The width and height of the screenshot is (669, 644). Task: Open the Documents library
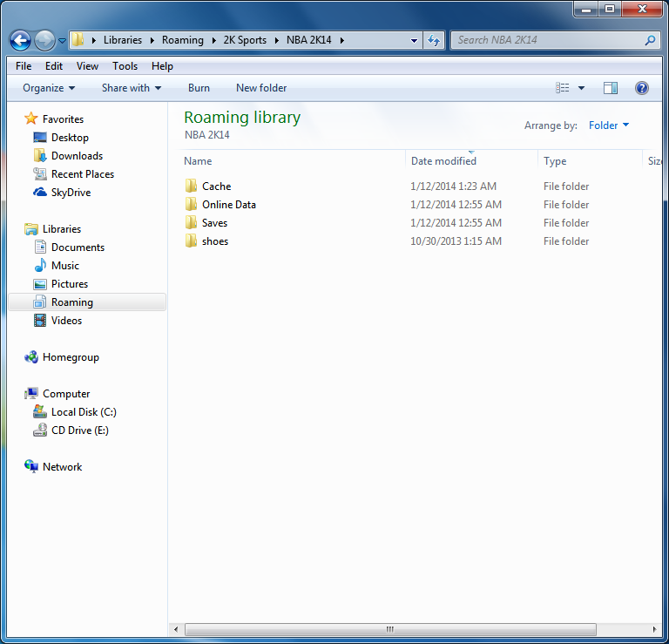point(78,247)
